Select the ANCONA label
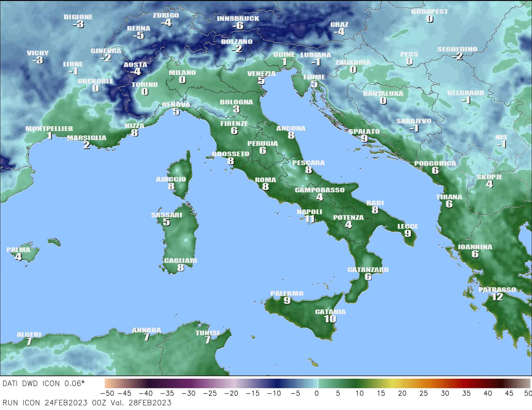Screen dimensions: 532x410 click(x=291, y=128)
